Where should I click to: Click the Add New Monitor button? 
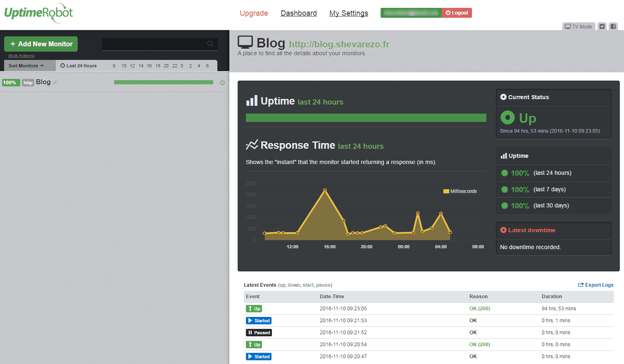(x=41, y=44)
